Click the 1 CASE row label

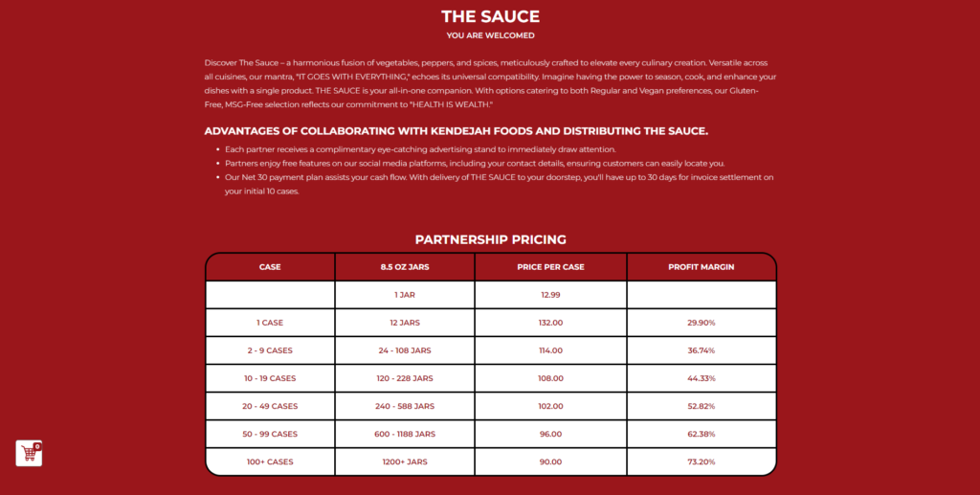[x=270, y=323]
